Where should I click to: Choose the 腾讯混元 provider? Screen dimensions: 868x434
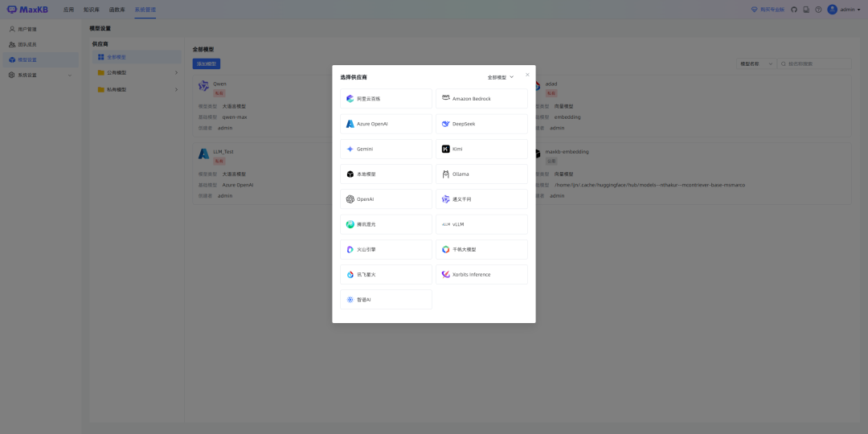pos(386,224)
